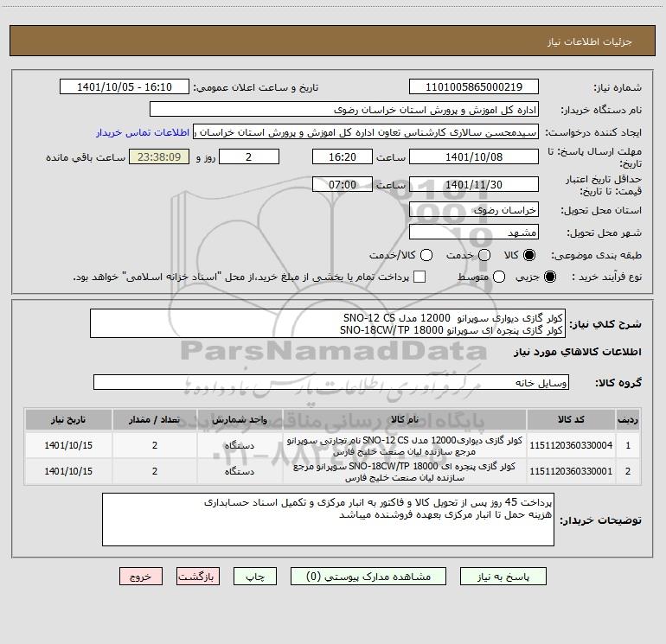Viewport: 666px width, 644px height.
Task: Click the چاپ print button
Action: [x=255, y=577]
